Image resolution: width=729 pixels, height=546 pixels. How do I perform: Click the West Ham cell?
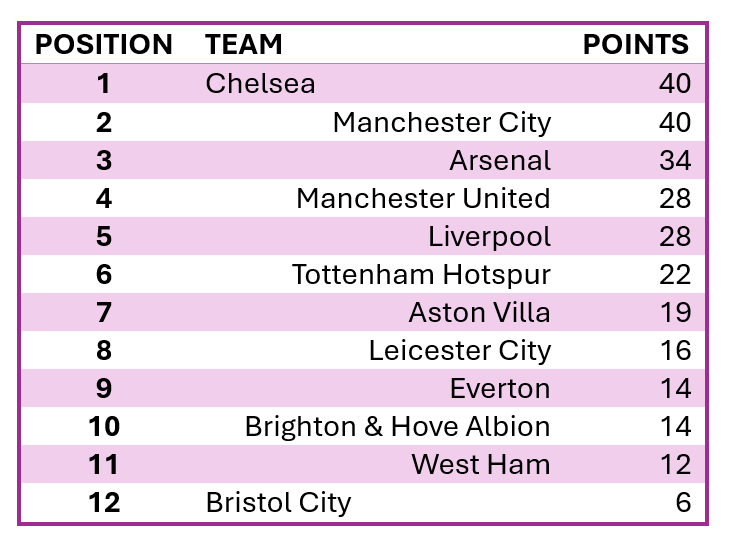(x=480, y=464)
